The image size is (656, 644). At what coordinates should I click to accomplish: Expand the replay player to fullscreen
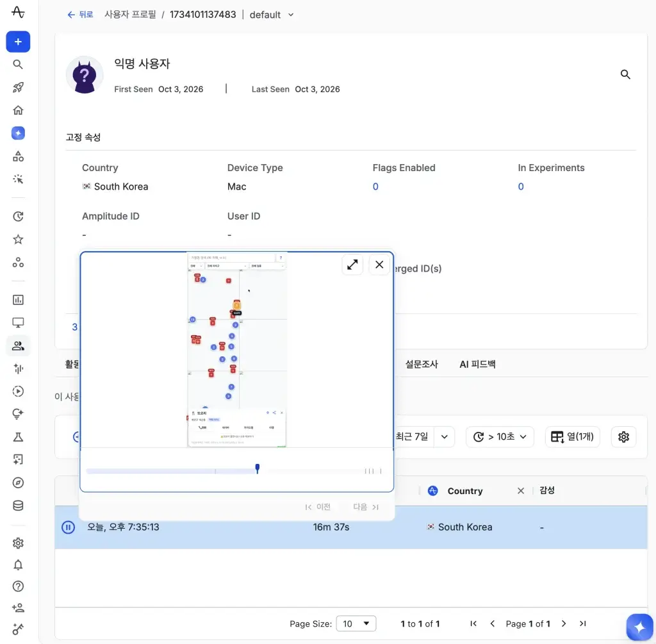click(x=352, y=265)
